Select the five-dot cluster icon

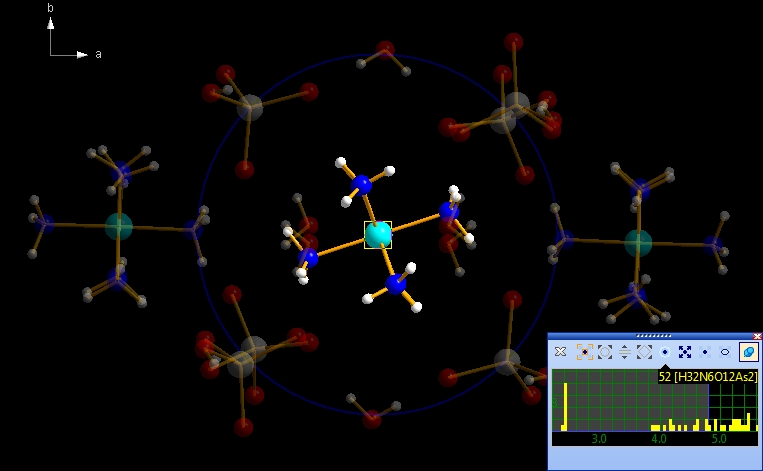pyautogui.click(x=685, y=352)
